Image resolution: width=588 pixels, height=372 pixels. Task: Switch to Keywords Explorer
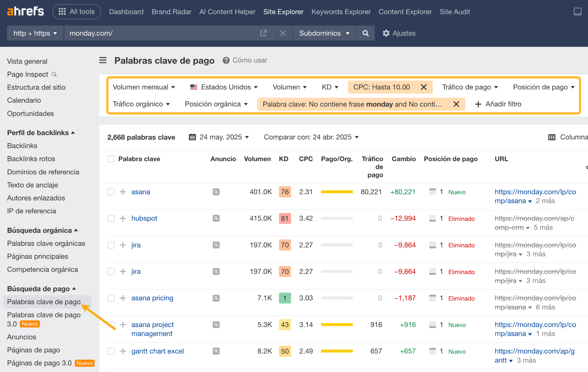[x=341, y=12]
